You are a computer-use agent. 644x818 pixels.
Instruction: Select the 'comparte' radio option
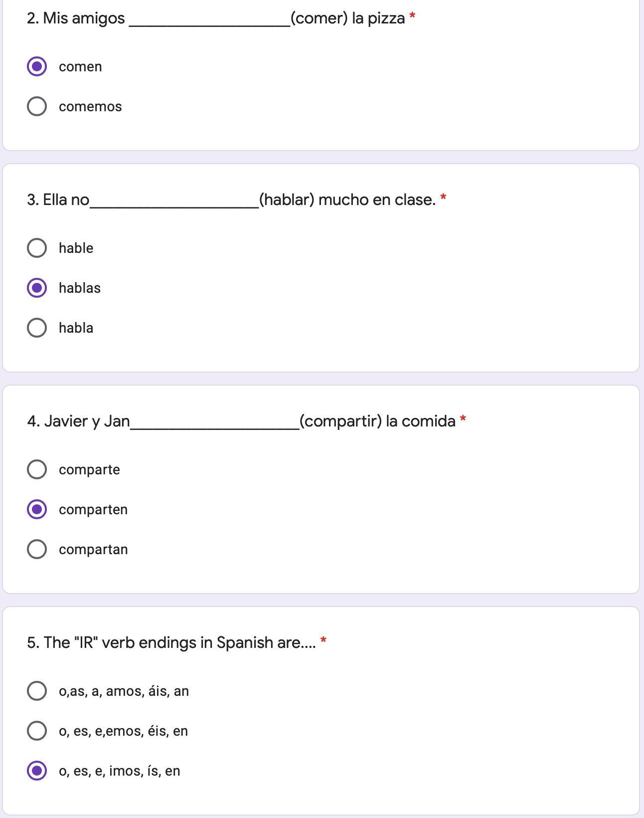[37, 469]
